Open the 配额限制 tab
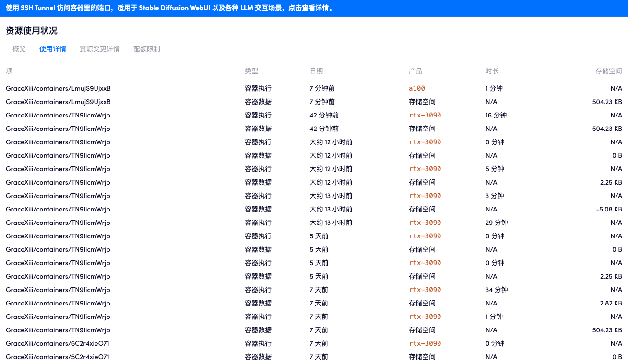 coord(146,48)
